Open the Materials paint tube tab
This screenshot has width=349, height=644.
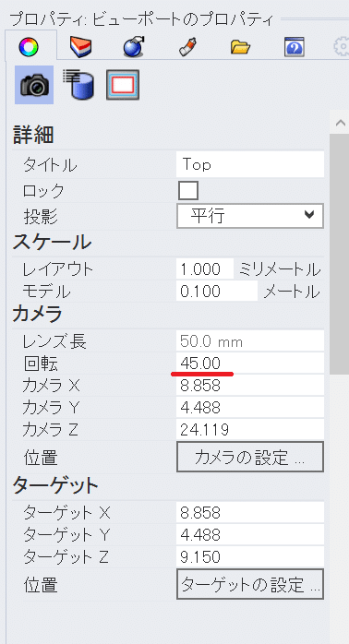coord(189,47)
